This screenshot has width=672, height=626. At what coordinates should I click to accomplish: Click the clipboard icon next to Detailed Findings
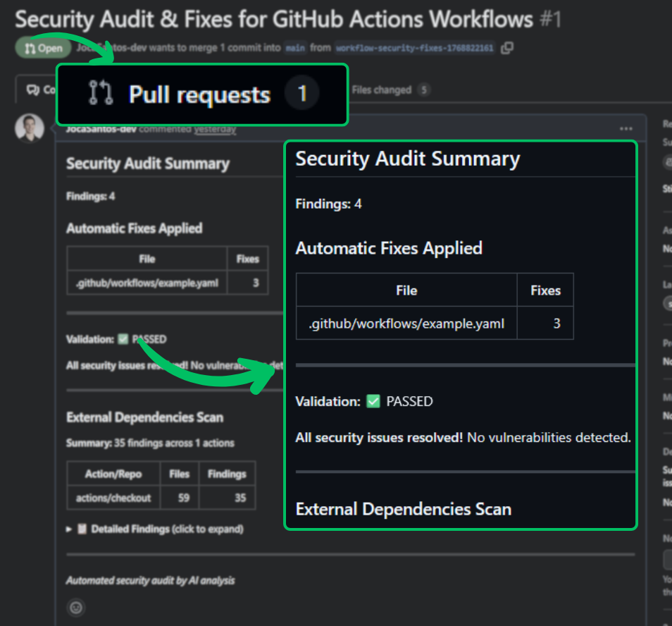(80, 529)
